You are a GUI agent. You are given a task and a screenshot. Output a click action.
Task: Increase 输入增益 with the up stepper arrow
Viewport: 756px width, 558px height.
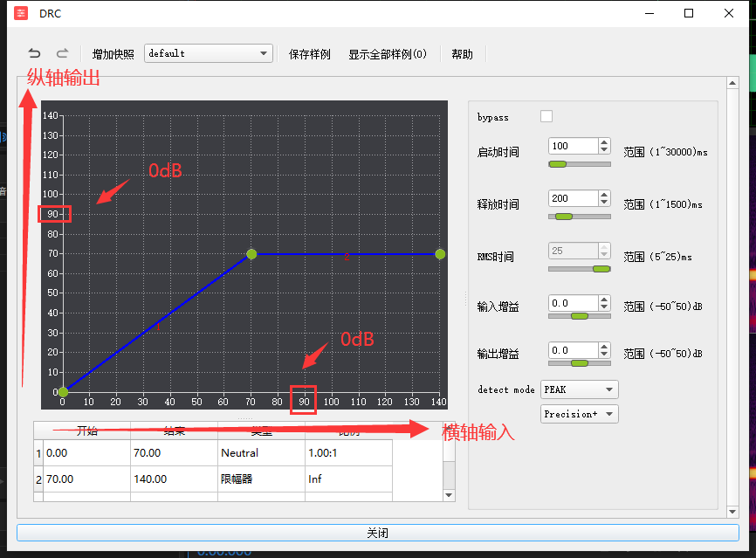pyautogui.click(x=604, y=299)
